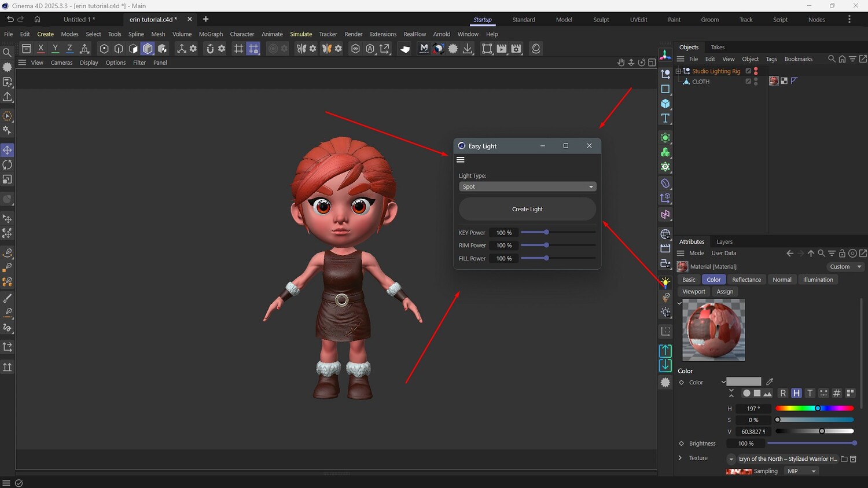This screenshot has height=488, width=868.
Task: Open the Layers tab
Action: [724, 242]
